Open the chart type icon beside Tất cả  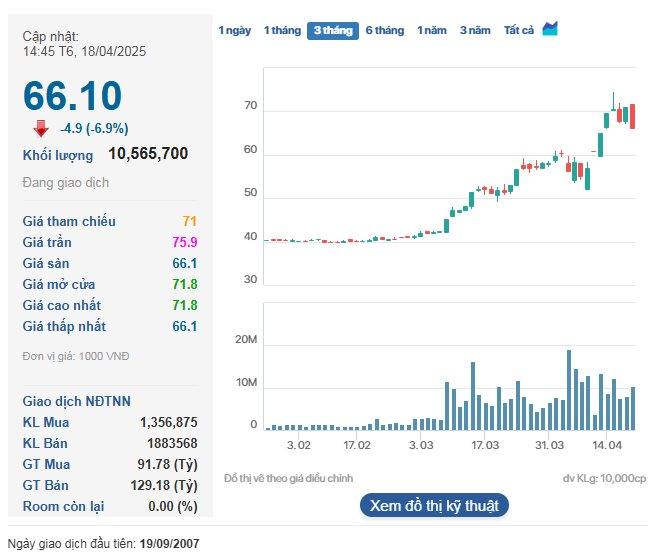pos(550,30)
